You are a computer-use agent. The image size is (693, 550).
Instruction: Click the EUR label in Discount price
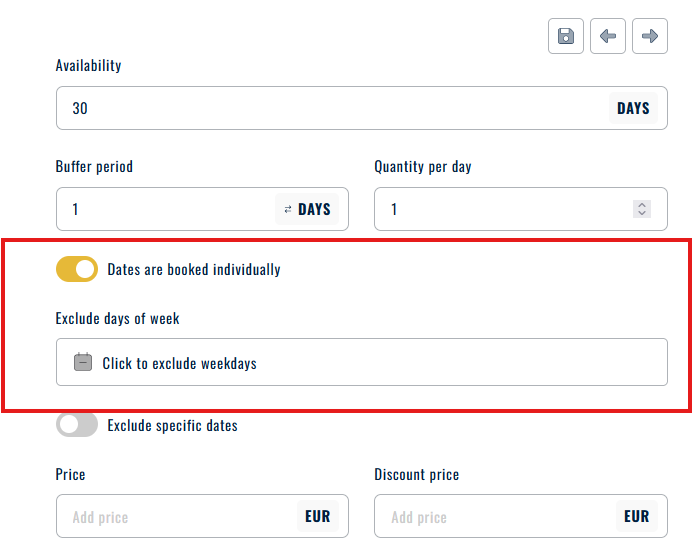coord(637,517)
